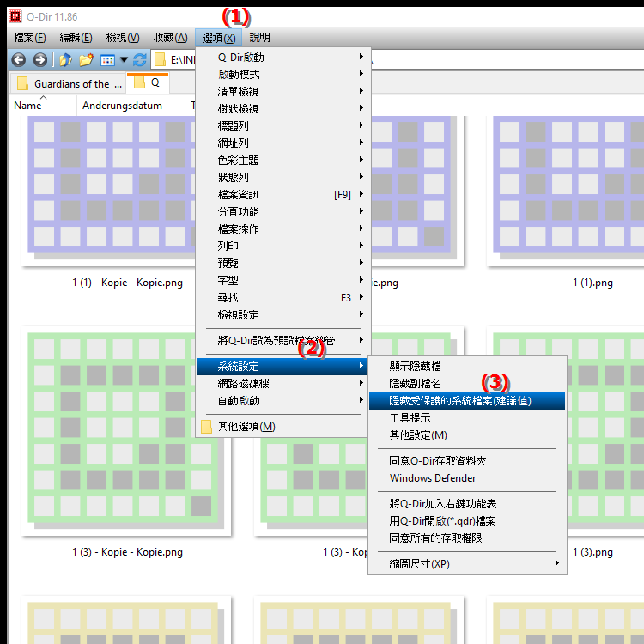Open the 網路磁碟機 submenu
The width and height of the screenshot is (644, 644).
[283, 384]
